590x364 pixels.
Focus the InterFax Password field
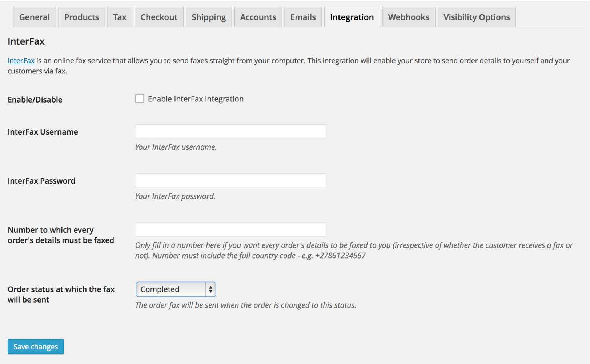[230, 180]
